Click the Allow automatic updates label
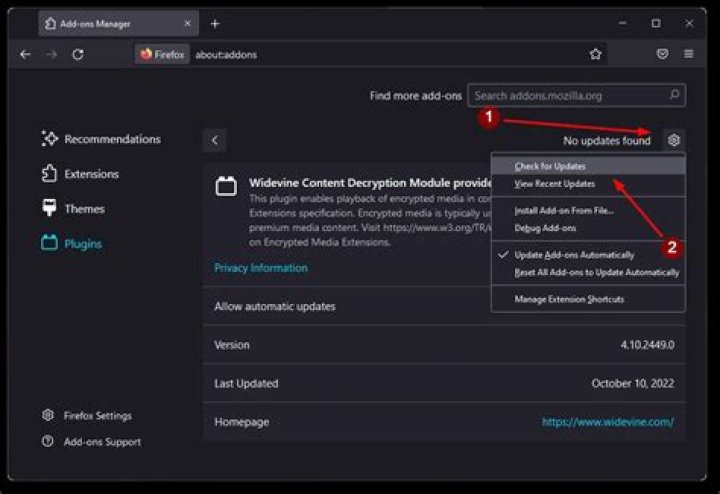The width and height of the screenshot is (720, 494). tap(275, 306)
